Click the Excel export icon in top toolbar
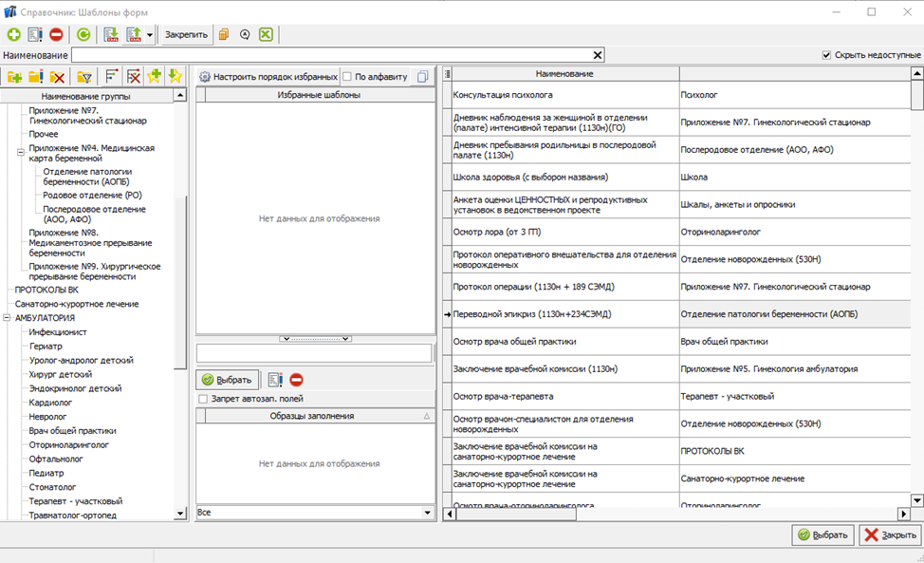The height and width of the screenshot is (563, 924). tap(266, 35)
